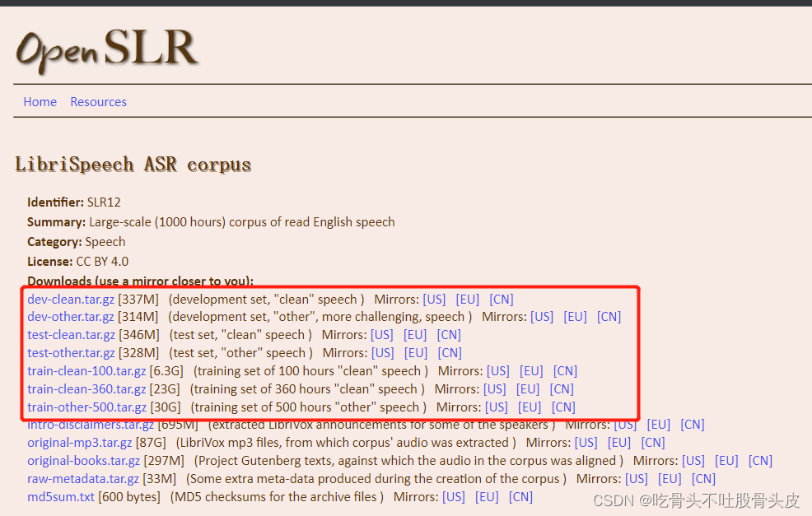
Task: Download test-clean.tar.gz
Action: pos(71,335)
